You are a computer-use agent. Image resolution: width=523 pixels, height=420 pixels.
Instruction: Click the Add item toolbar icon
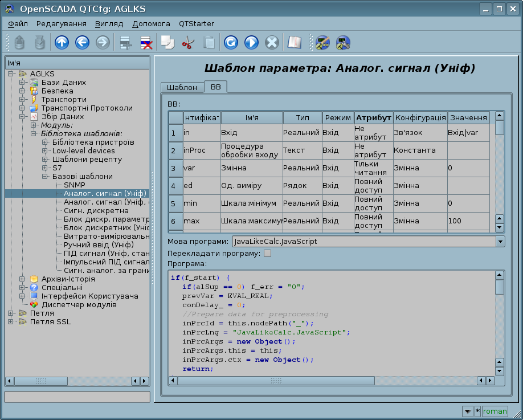click(125, 43)
